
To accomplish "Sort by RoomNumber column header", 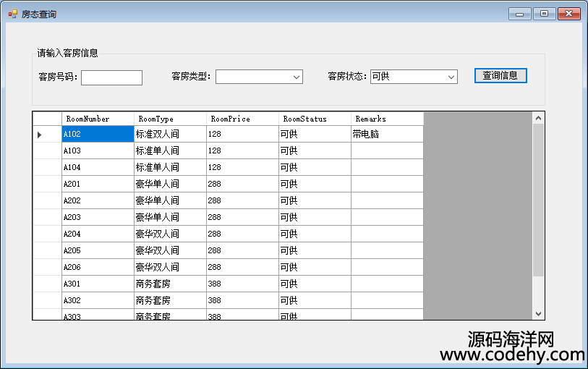I will tap(98, 119).
